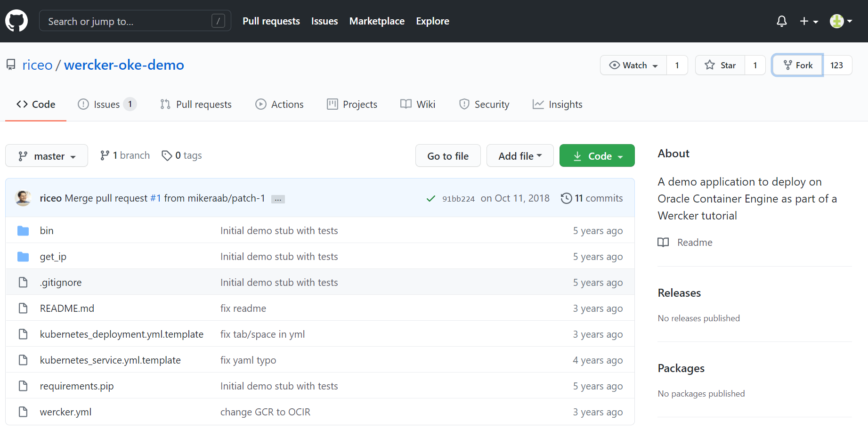The width and height of the screenshot is (868, 430).
Task: Focus the Search or jump to field
Action: [135, 21]
